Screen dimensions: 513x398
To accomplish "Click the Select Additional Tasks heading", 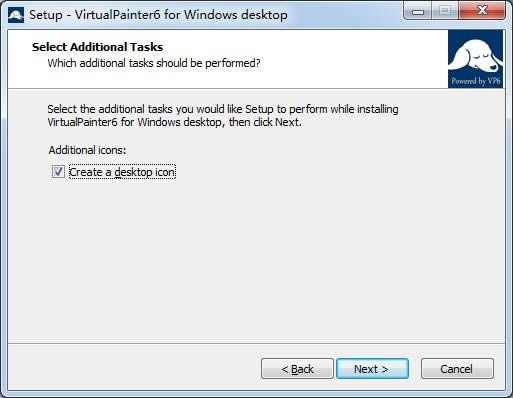I will coord(97,47).
